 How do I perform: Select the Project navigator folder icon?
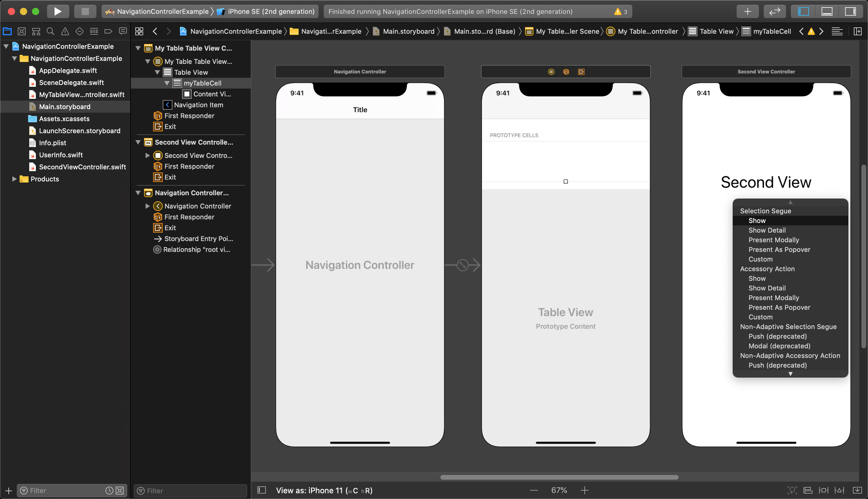pyautogui.click(x=7, y=32)
